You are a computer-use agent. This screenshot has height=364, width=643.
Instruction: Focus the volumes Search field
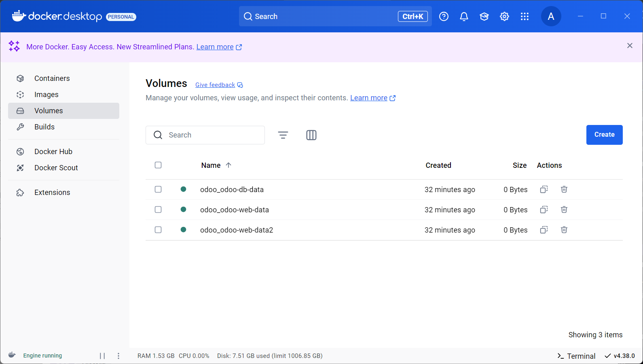click(x=205, y=135)
